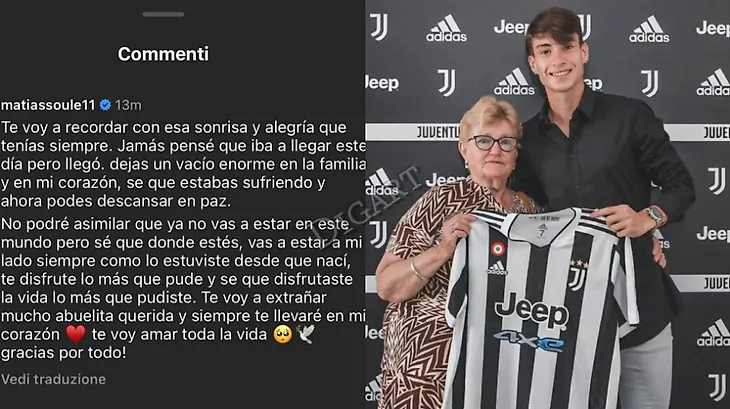The image size is (730, 409).
Task: Click the pleading face emoji
Action: [x=283, y=335]
